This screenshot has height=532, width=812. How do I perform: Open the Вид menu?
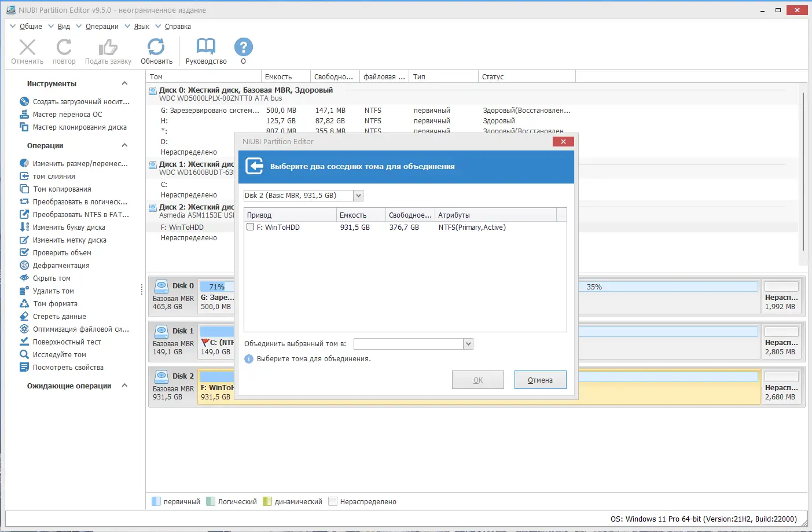64,27
